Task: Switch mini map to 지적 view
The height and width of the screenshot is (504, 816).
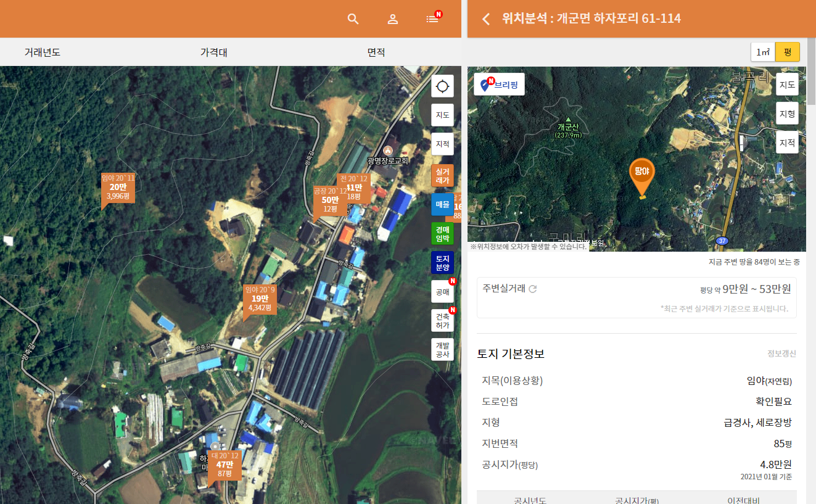Action: click(x=787, y=143)
